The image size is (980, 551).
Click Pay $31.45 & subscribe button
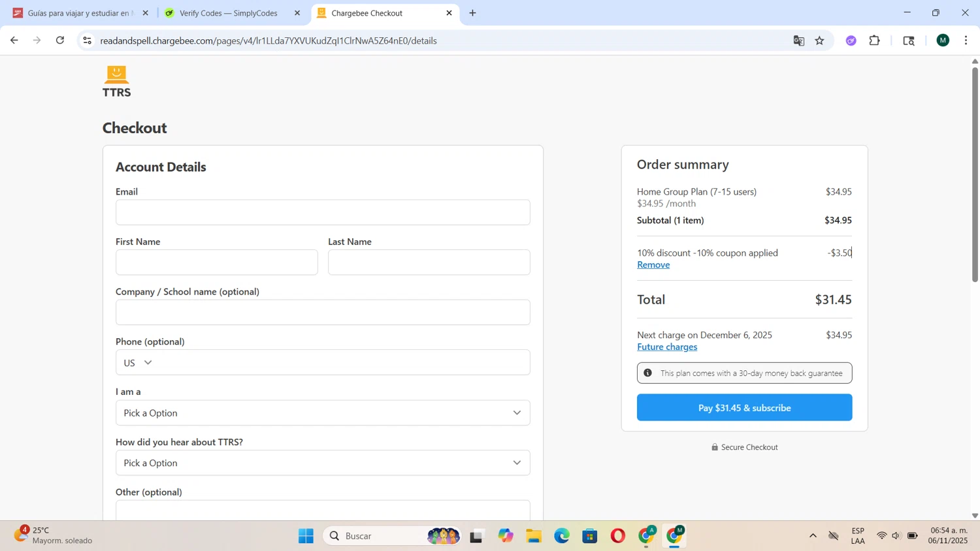(744, 407)
